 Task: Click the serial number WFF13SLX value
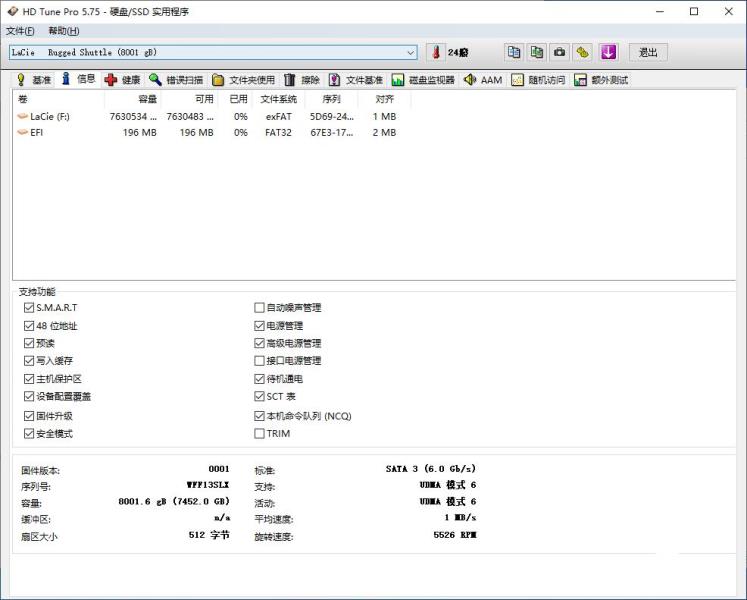[x=208, y=485]
